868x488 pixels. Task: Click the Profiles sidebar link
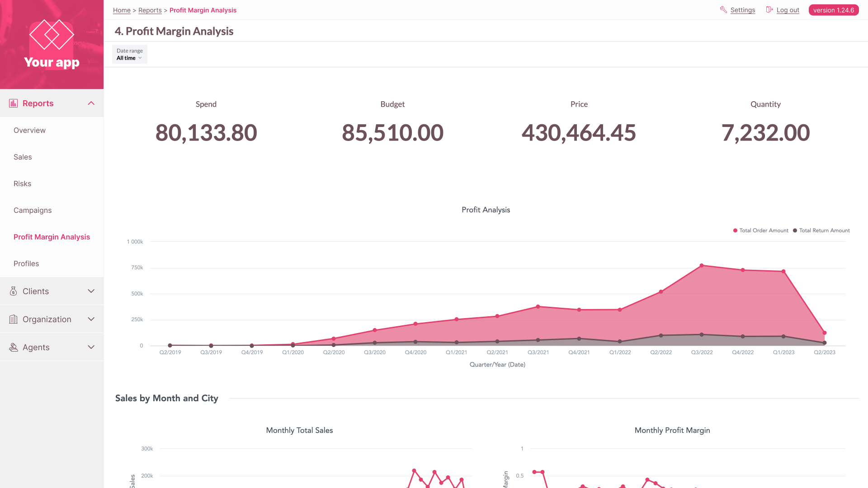click(x=26, y=263)
